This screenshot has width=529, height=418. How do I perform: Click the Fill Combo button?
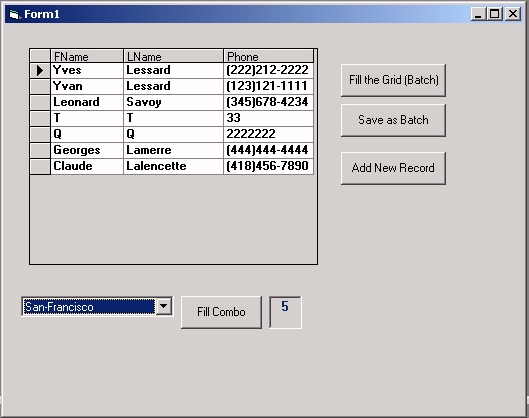221,312
